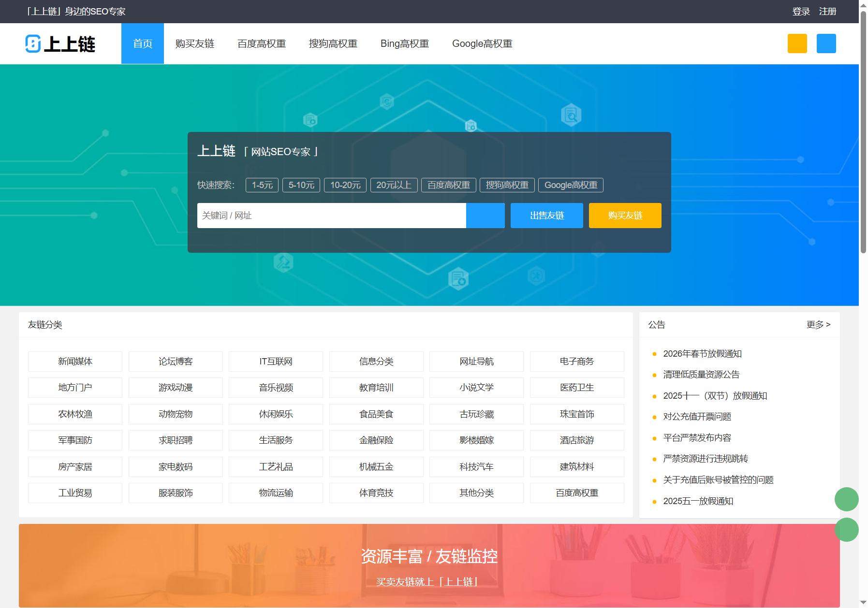Image resolution: width=868 pixels, height=608 pixels.
Task: Open the 地方门户 category
Action: coord(75,388)
